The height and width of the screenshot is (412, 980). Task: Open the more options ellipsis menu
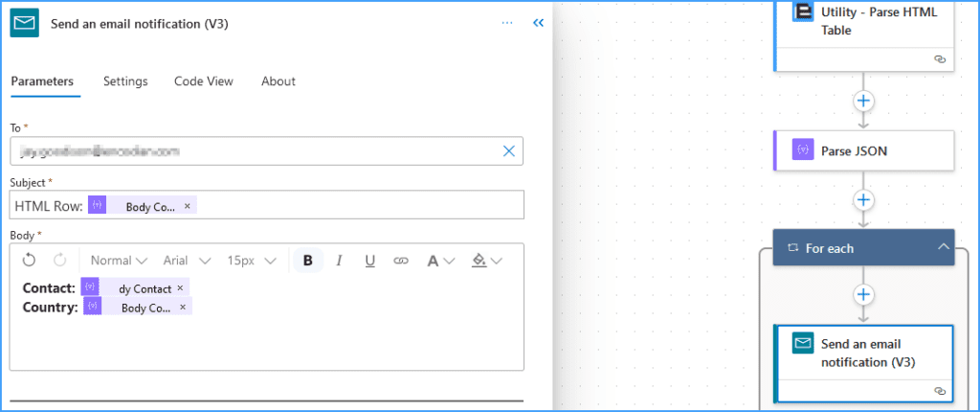click(x=507, y=23)
